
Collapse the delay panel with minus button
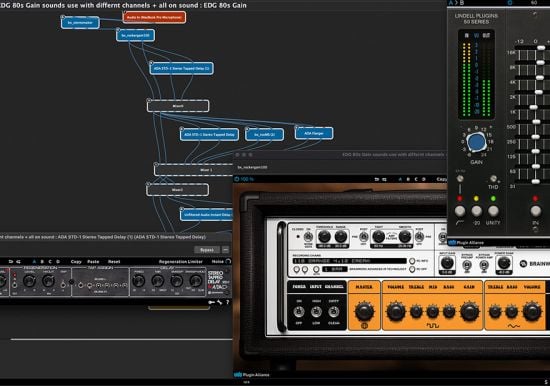tap(226, 250)
